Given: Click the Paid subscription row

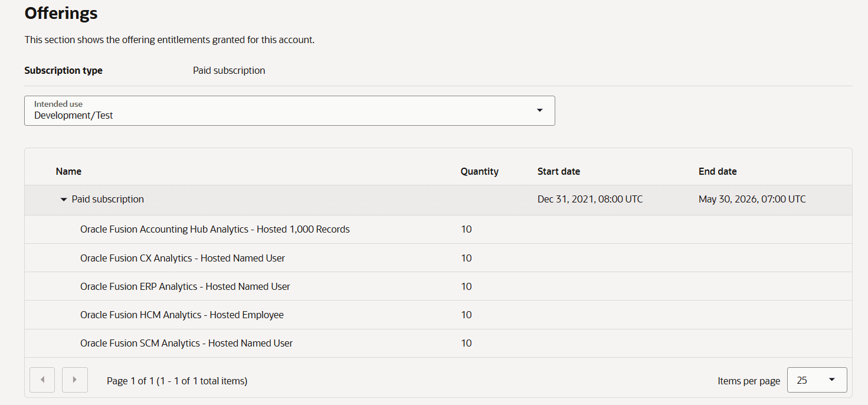Looking at the screenshot, I should click(107, 199).
